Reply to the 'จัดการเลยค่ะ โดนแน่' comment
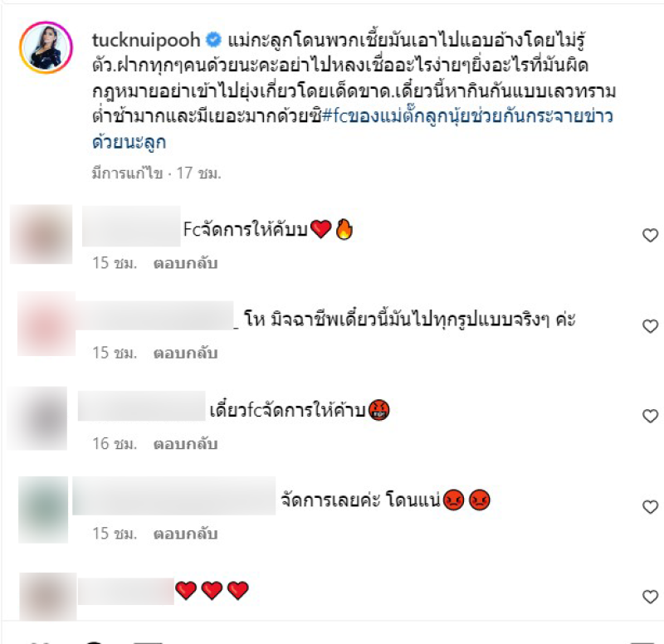The height and width of the screenshot is (644, 664). tap(185, 534)
